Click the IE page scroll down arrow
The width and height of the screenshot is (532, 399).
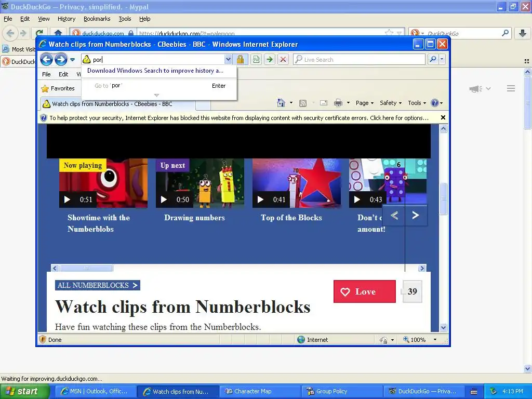coord(444,327)
